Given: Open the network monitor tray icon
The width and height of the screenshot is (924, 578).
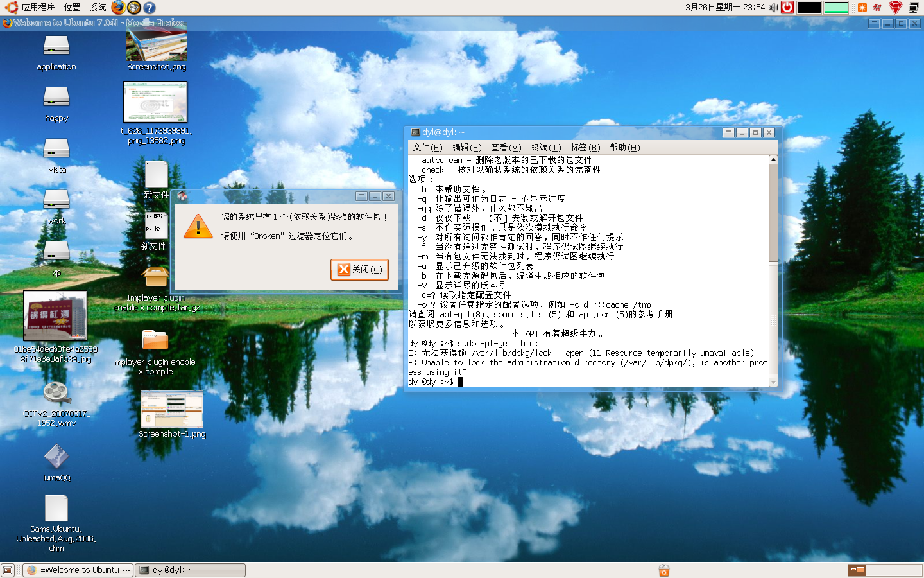Looking at the screenshot, I should coord(914,8).
